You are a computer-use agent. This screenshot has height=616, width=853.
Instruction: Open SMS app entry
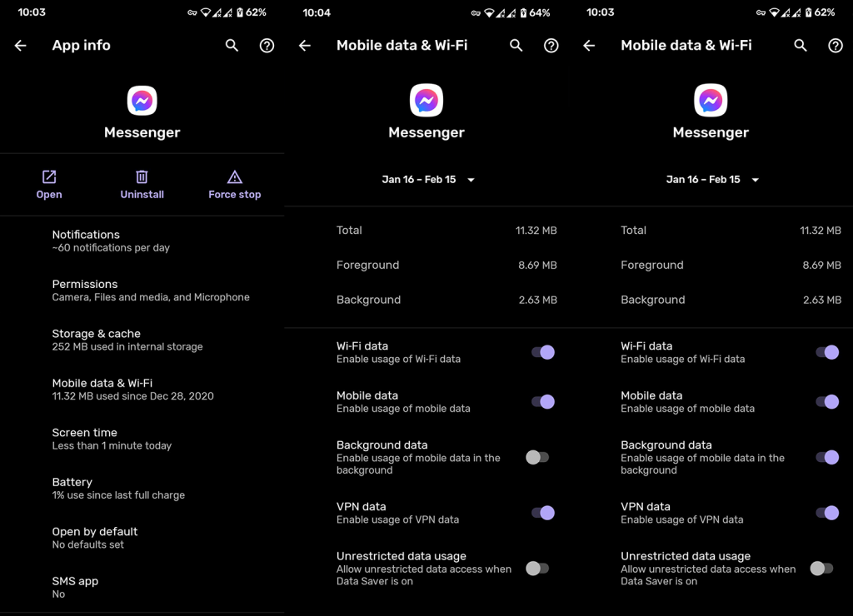point(142,587)
